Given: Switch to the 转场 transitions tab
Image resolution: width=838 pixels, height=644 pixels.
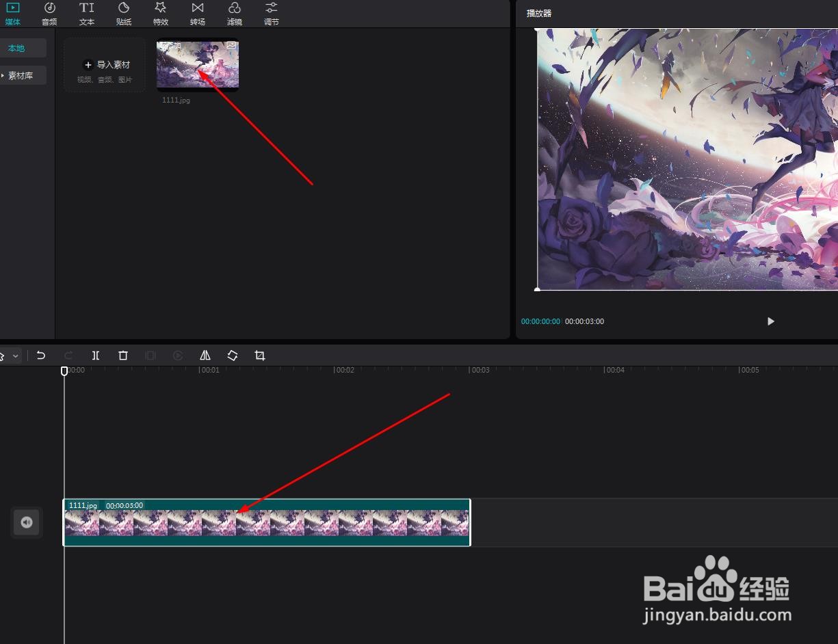Looking at the screenshot, I should (197, 14).
